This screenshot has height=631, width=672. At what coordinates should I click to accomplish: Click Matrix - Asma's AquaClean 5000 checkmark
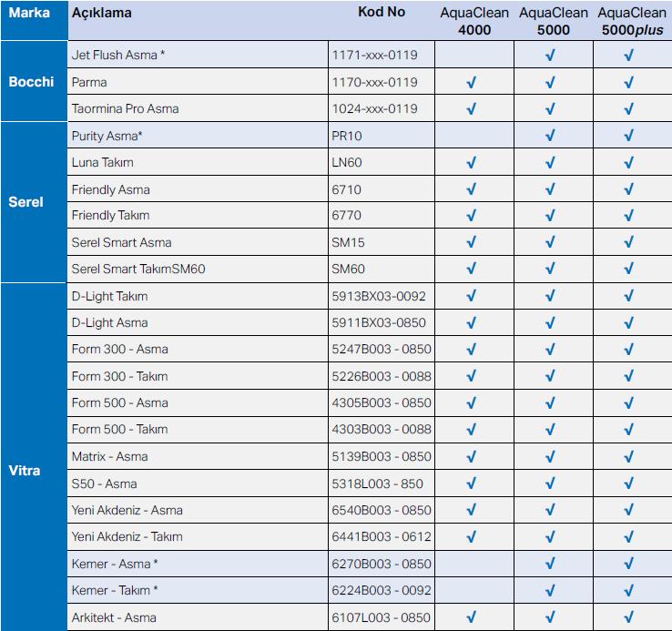(x=550, y=456)
